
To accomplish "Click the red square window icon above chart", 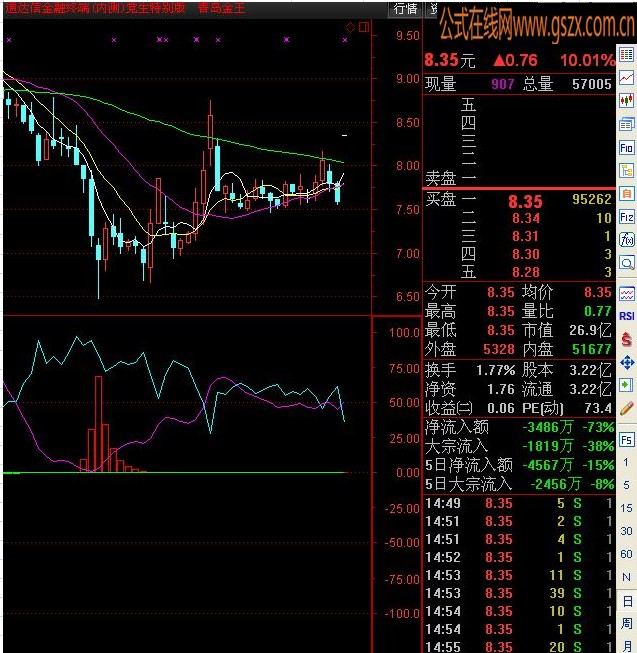I will click(364, 27).
